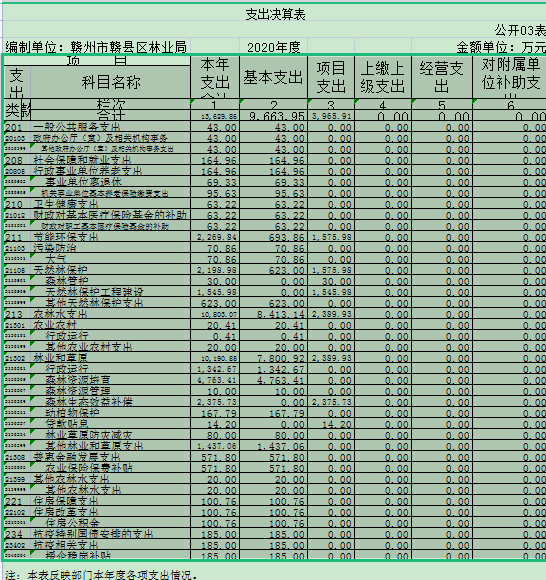Select the 对附属单位补助支出 column header
546x580 pixels.
(510, 77)
